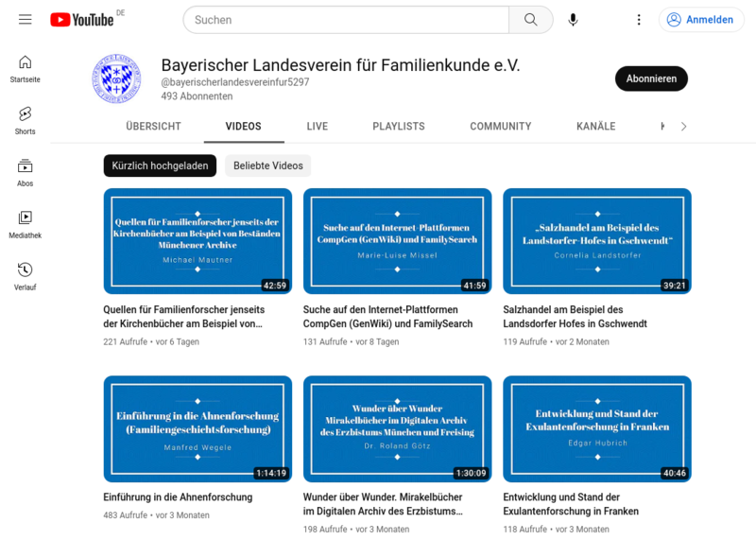Click the 42:59 duration badge
The image size is (756, 540).
click(x=275, y=286)
